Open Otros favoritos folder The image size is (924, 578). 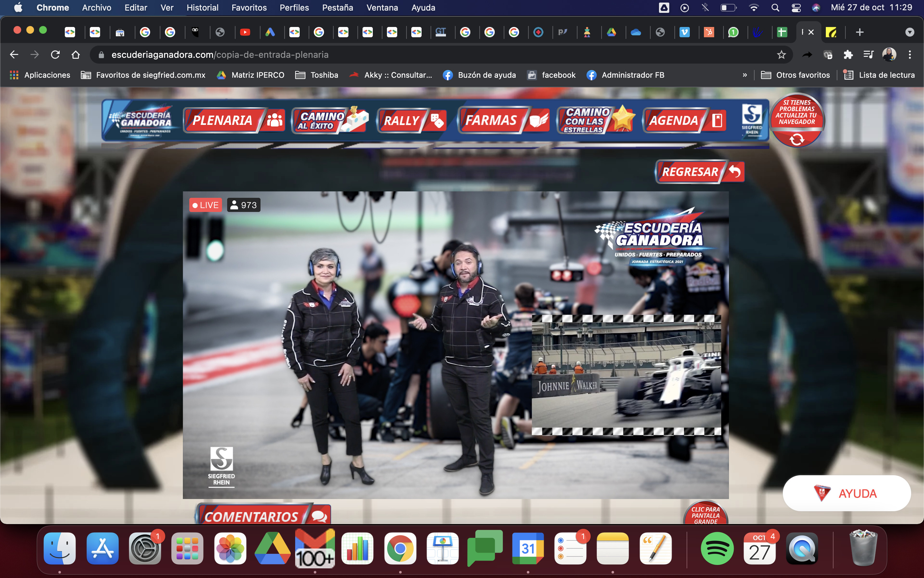coord(795,75)
